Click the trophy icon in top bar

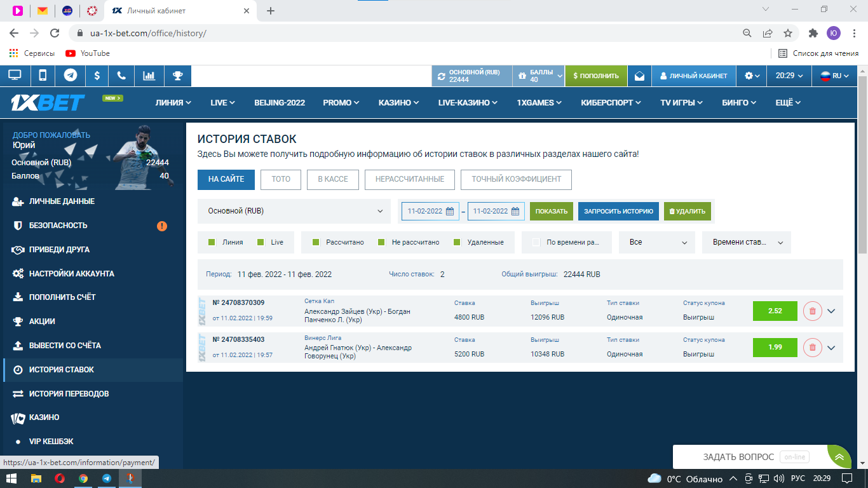[x=178, y=76]
